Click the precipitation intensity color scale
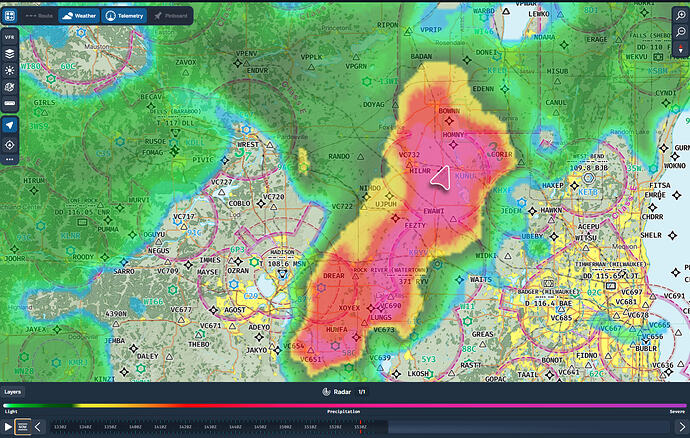This screenshot has height=438, width=690. point(345,405)
